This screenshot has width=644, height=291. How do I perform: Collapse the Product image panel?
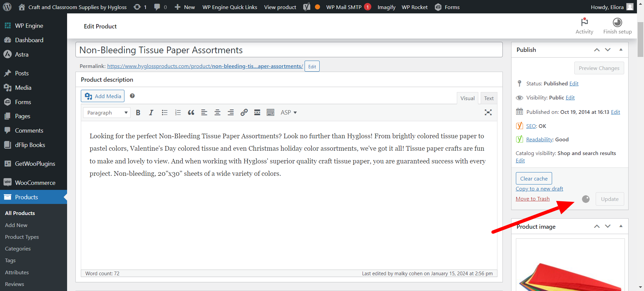621,226
